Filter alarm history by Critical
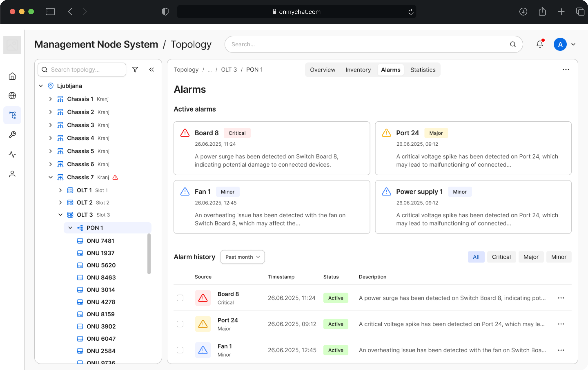The image size is (588, 370). 501,257
